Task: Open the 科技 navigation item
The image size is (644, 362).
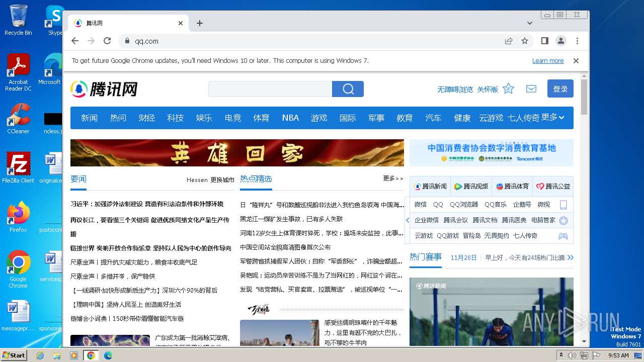Action: tap(176, 118)
